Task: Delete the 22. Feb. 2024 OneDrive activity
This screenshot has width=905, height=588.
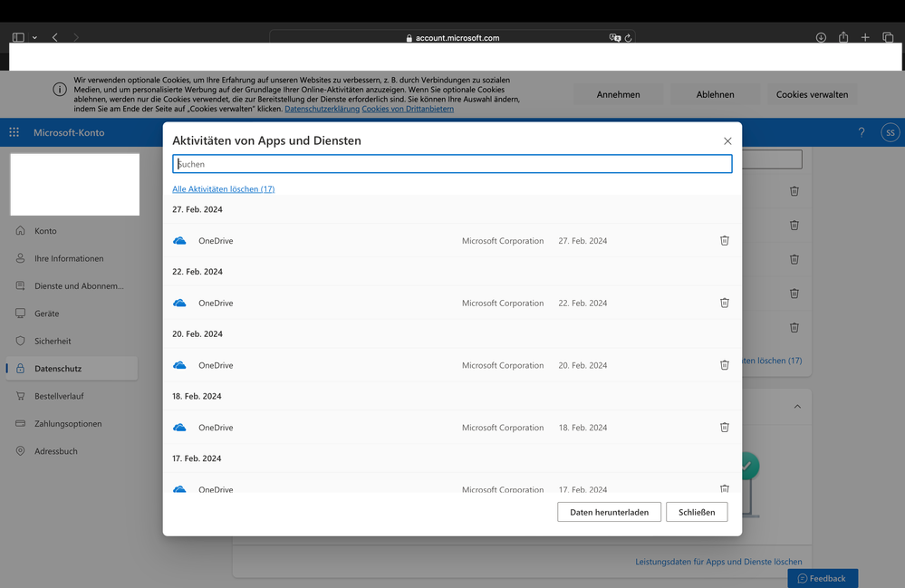Action: pos(725,303)
